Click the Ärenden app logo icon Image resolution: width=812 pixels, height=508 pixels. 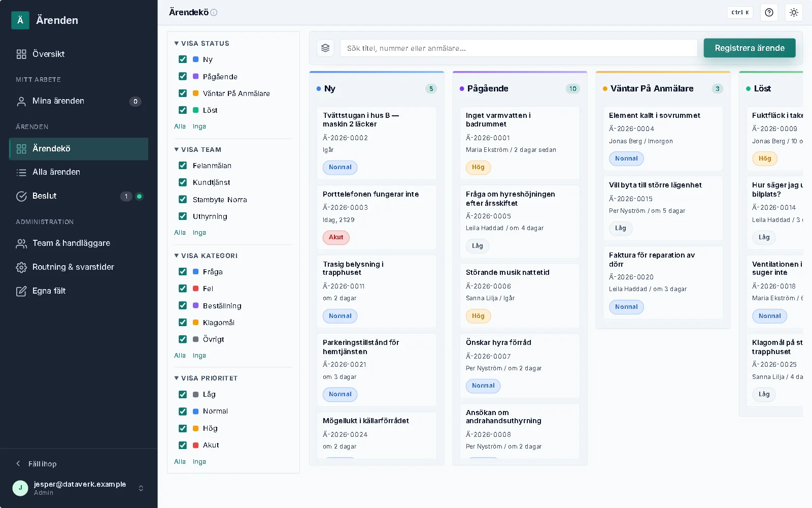pos(20,20)
